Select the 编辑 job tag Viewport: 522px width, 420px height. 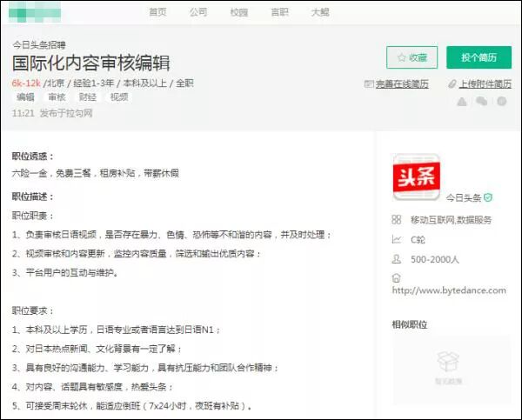pyautogui.click(x=25, y=97)
